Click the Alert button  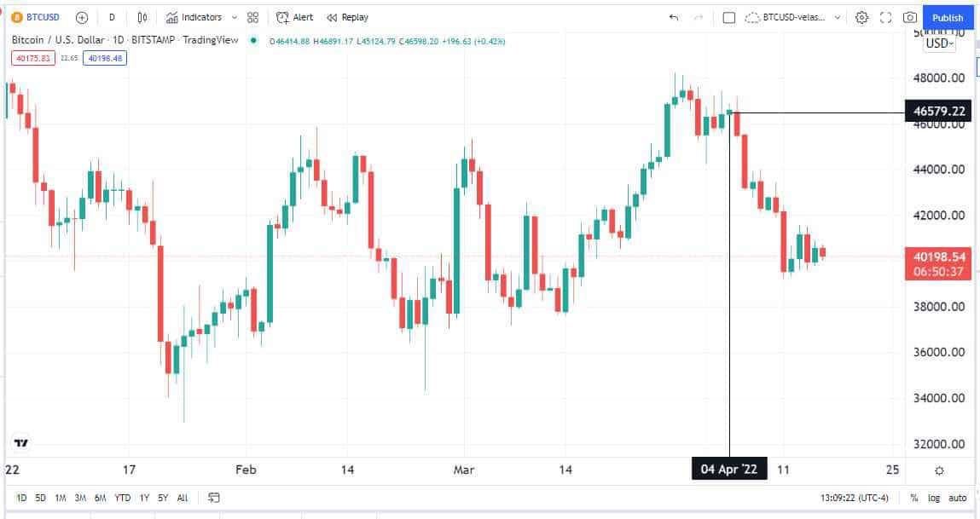295,17
